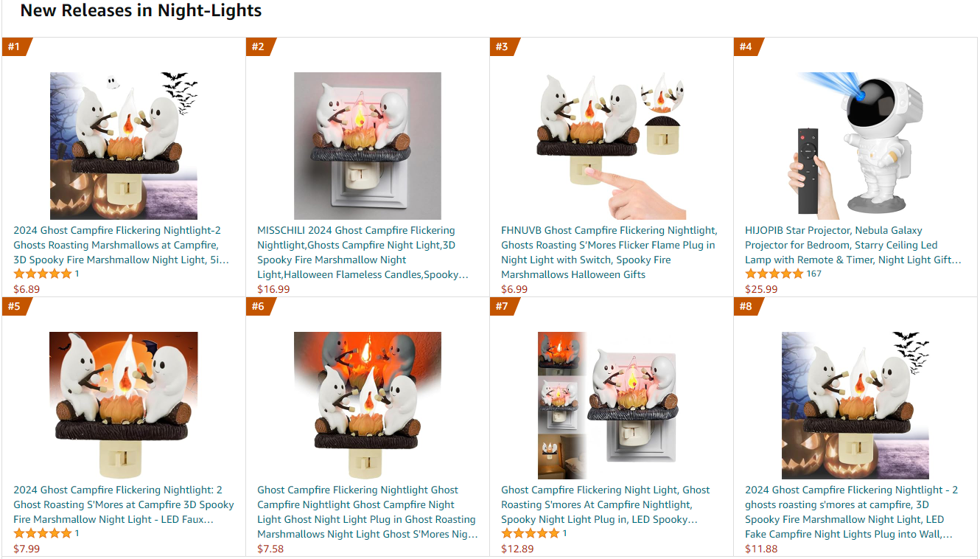Open the #7 product collage image

pos(612,406)
